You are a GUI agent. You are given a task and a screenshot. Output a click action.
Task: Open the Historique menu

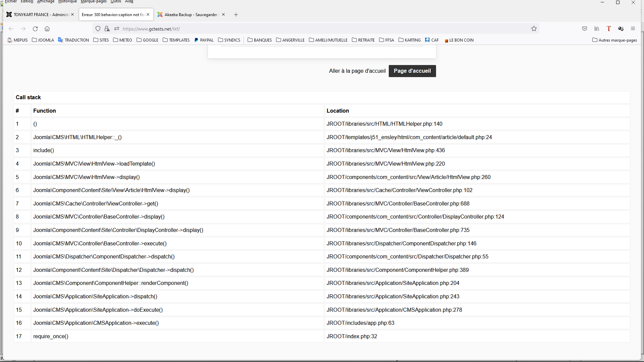click(x=67, y=2)
